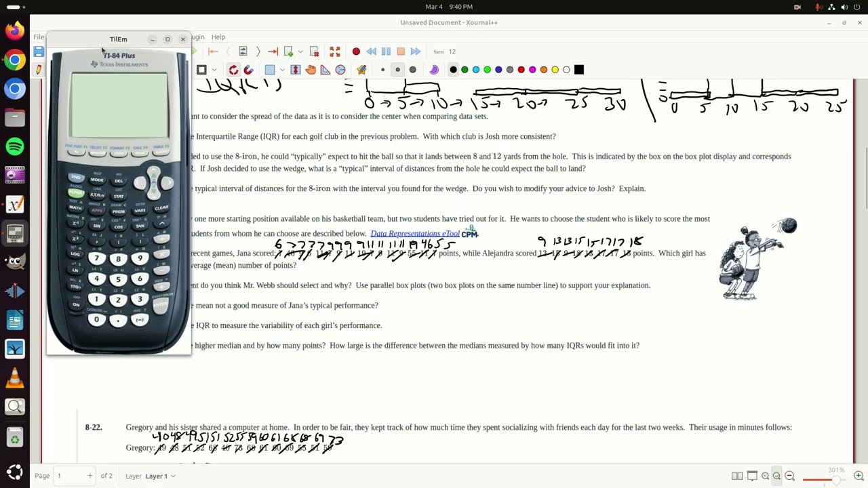Open the Layer 1 dropdown
Screen dimensions: 868x488
click(x=160, y=476)
